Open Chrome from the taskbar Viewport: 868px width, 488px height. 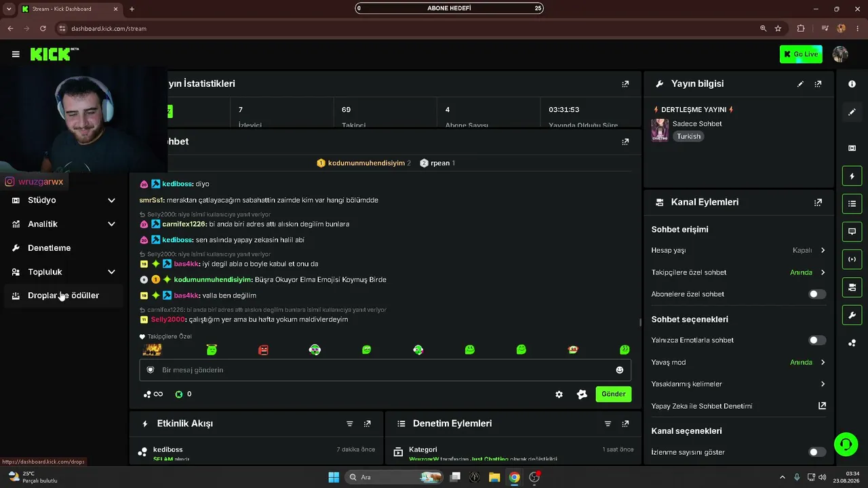tap(515, 477)
